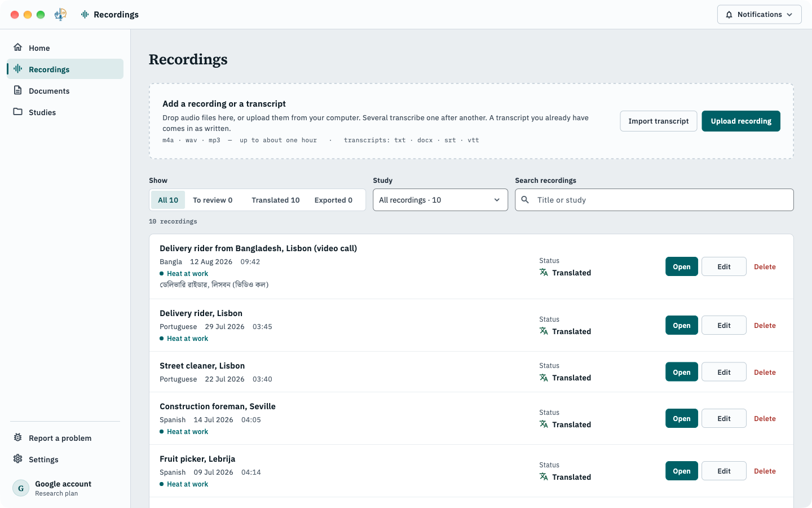Click the app logo icon in title bar
The image size is (812, 508).
tap(60, 15)
